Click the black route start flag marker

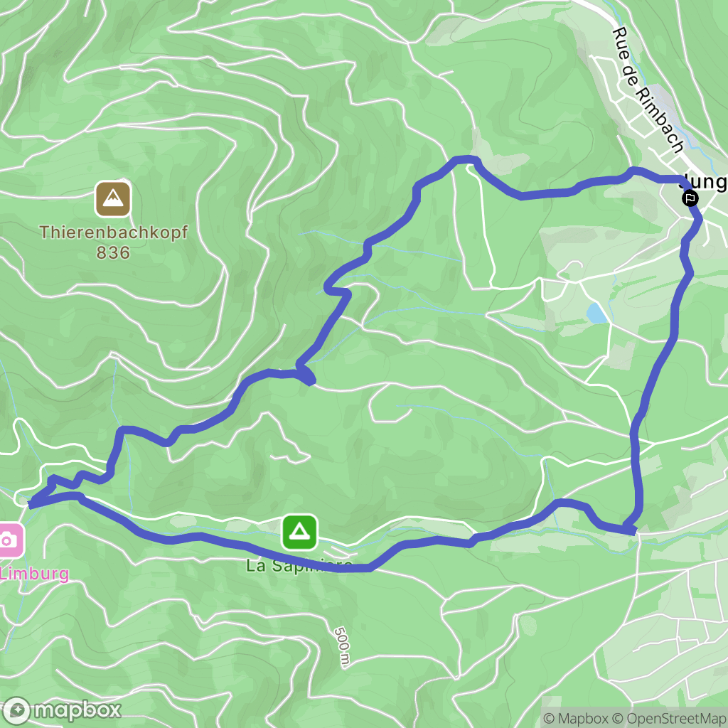point(690,199)
